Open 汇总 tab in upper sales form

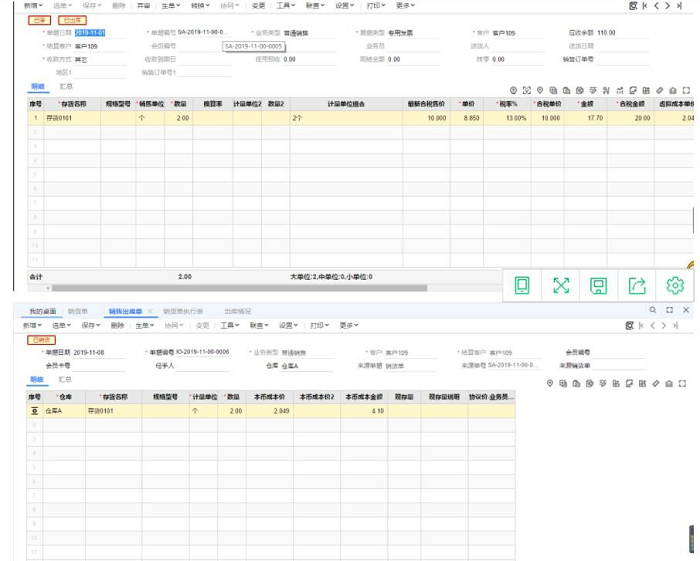66,86
